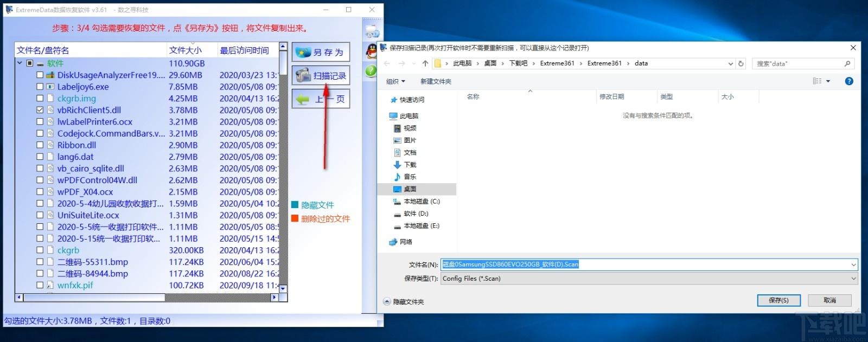Refresh the data folder view

point(741,63)
